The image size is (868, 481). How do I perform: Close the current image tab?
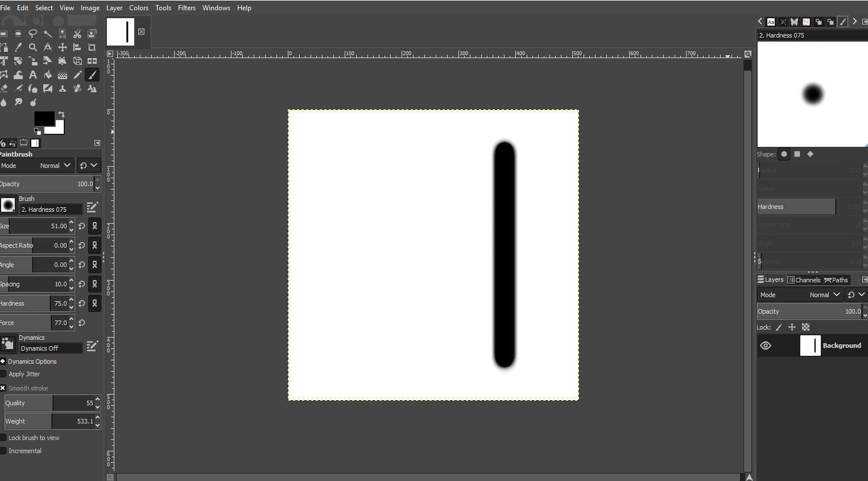[141, 32]
